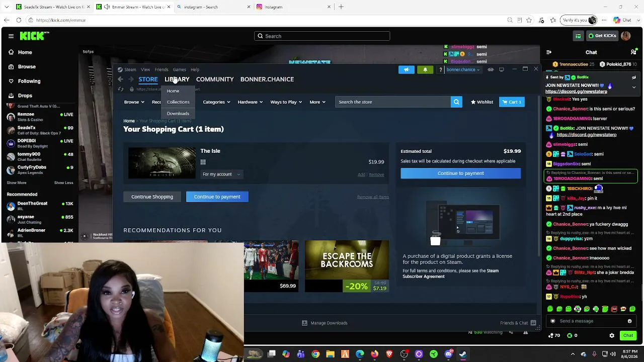This screenshot has width=644, height=362.
Task: Open the Games menu in Steam
Action: coord(180,70)
